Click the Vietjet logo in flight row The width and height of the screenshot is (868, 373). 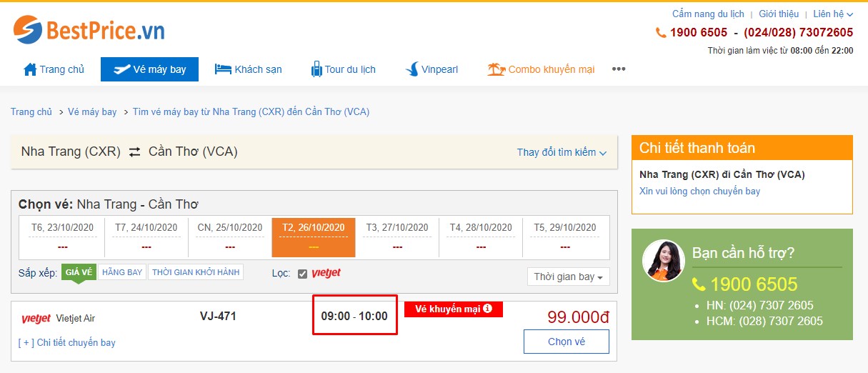(x=36, y=319)
